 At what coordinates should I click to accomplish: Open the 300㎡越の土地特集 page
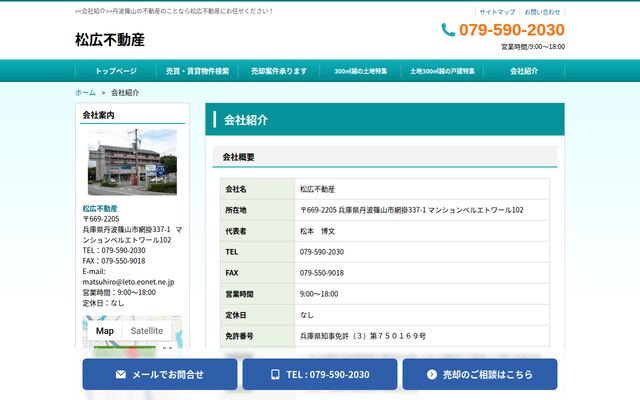361,71
